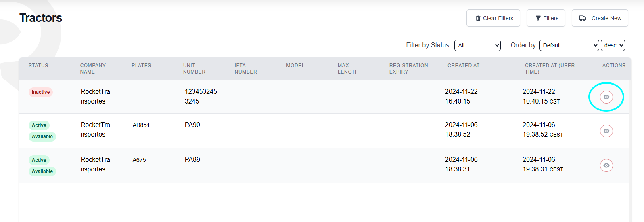Open the Filter by Status dropdown
Viewport: 644px width, 222px height.
point(477,45)
